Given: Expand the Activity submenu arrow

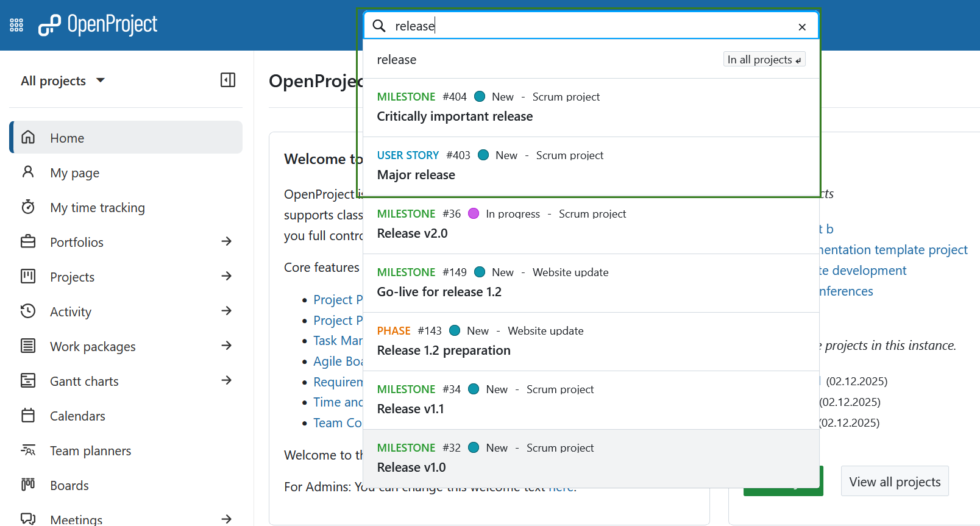Looking at the screenshot, I should coord(227,311).
